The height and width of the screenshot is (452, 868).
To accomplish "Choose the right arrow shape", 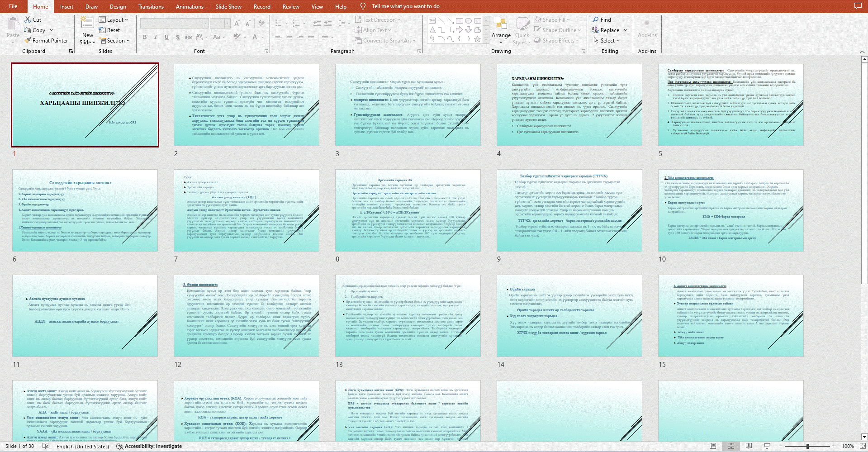I will click(x=459, y=30).
